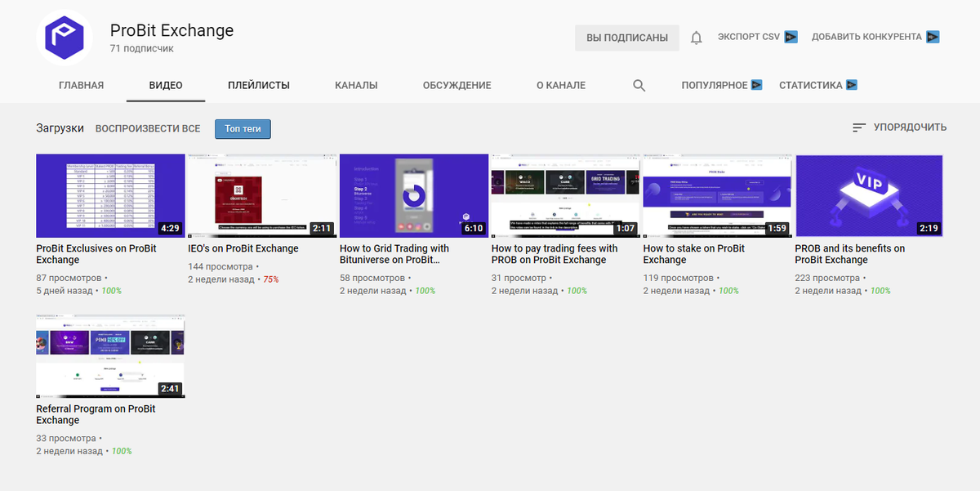980x491 pixels.
Task: Click the icon next to ДОБАВИТЬ КОНКУРЕНТА
Action: (x=933, y=37)
